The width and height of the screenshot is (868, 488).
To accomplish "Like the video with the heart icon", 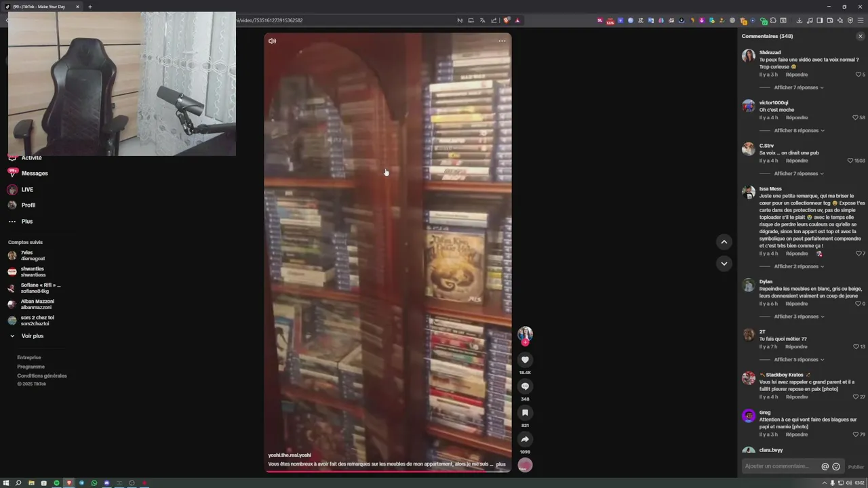I will [x=525, y=360].
